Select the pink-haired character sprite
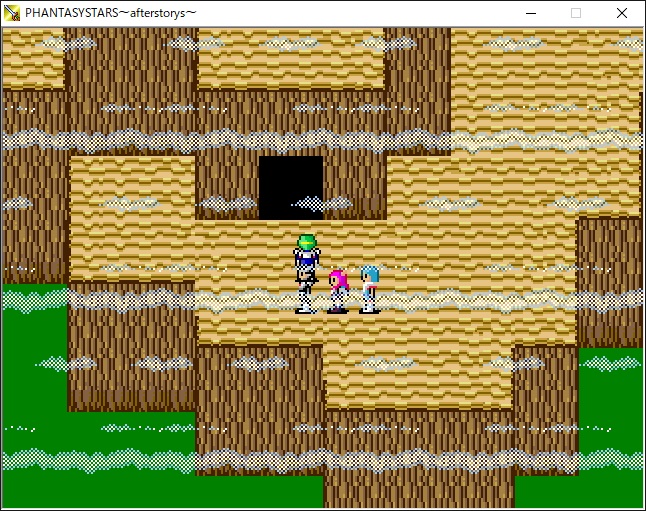 (338, 290)
